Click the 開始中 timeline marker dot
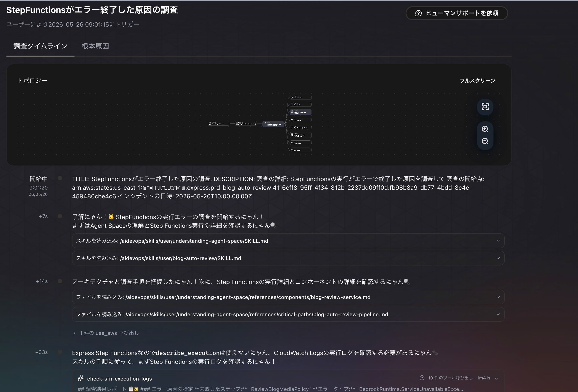 [x=60, y=178]
